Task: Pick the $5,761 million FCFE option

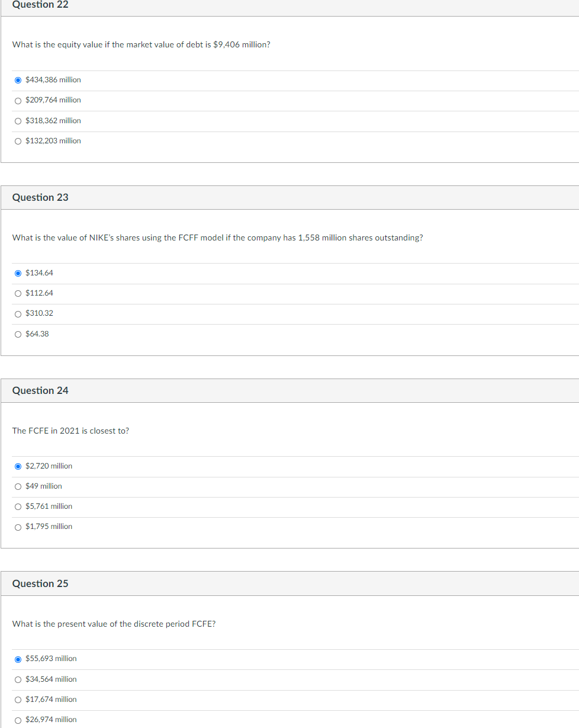Action: click(18, 506)
